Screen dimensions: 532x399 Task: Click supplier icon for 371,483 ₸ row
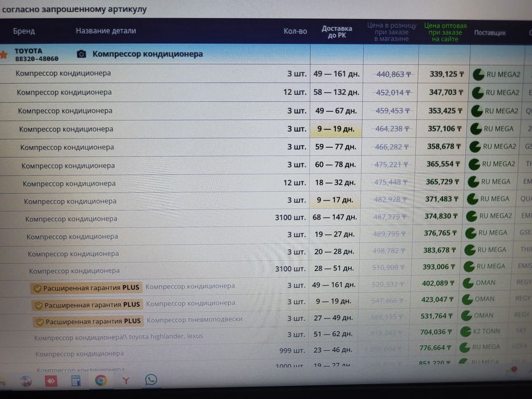coord(472,199)
